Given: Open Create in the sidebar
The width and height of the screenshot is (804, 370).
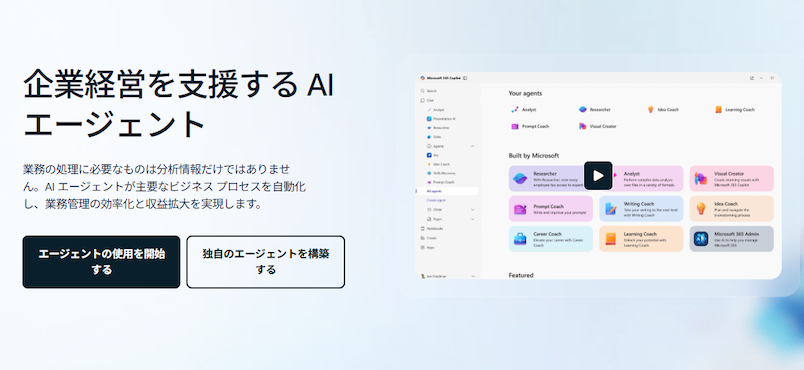Looking at the screenshot, I should pos(429,238).
